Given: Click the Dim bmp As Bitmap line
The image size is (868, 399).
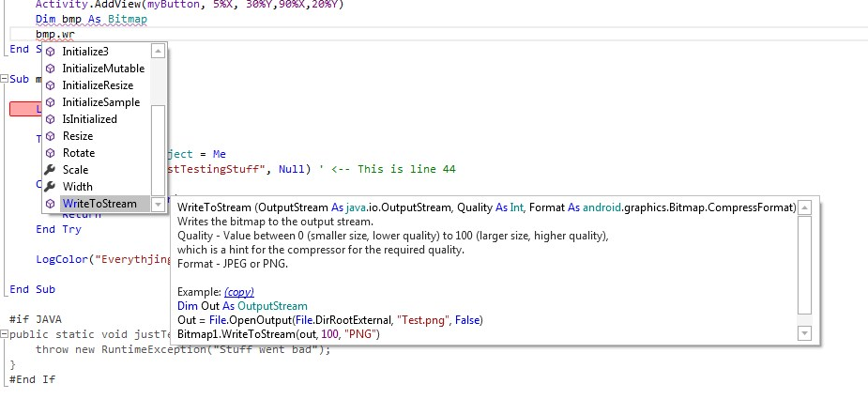Looking at the screenshot, I should click(x=91, y=20).
